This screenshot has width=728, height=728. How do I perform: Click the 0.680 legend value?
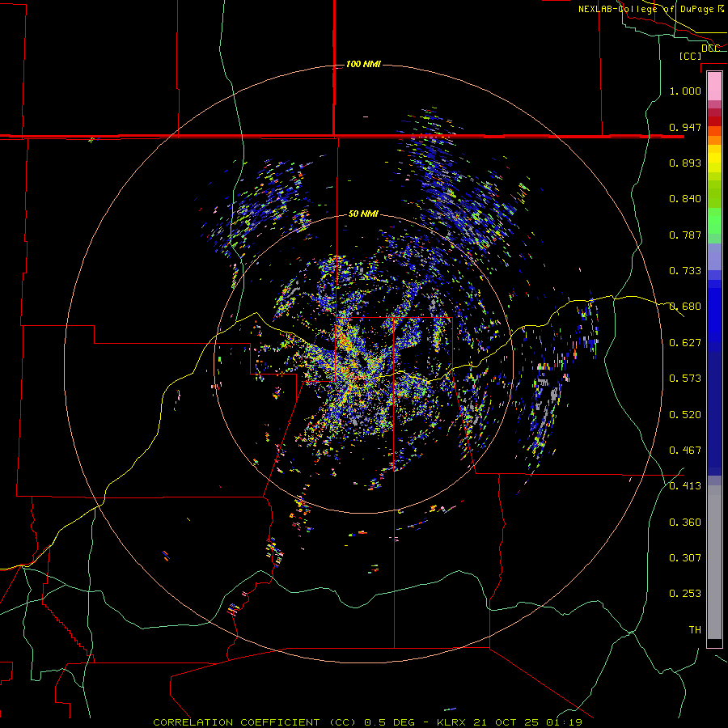coord(685,307)
